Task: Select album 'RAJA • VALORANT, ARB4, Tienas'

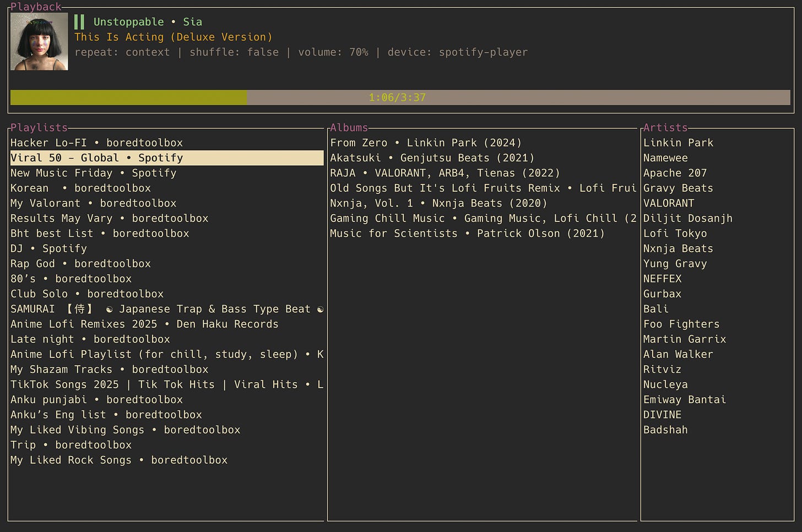Action: click(x=445, y=173)
